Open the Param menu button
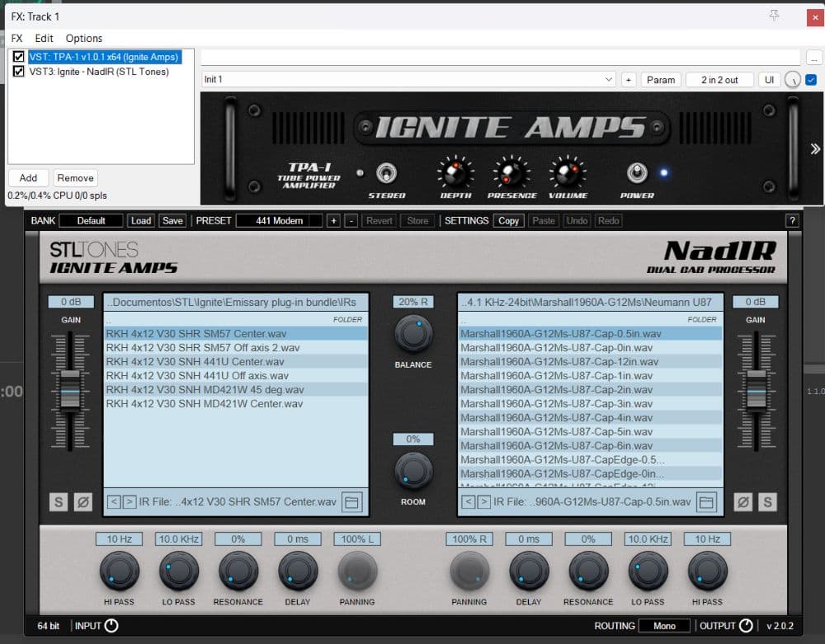 tap(661, 80)
